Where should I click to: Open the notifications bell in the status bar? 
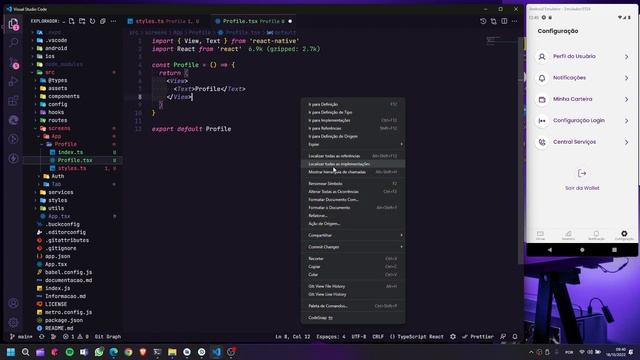pos(515,337)
